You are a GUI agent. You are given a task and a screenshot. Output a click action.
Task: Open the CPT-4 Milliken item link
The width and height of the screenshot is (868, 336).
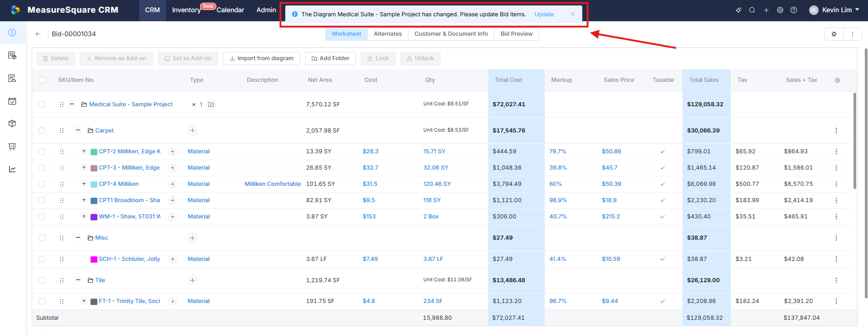tap(119, 184)
